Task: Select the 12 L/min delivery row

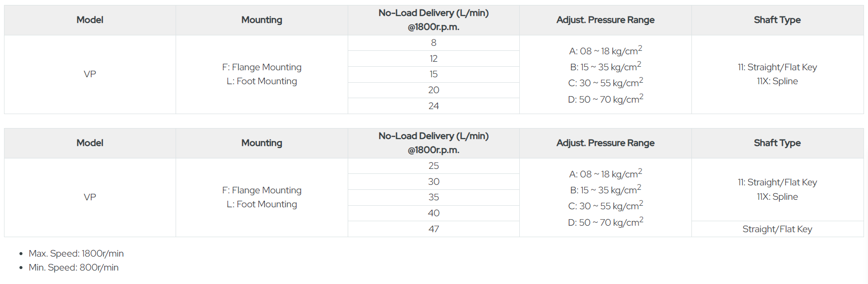Action: tap(434, 59)
